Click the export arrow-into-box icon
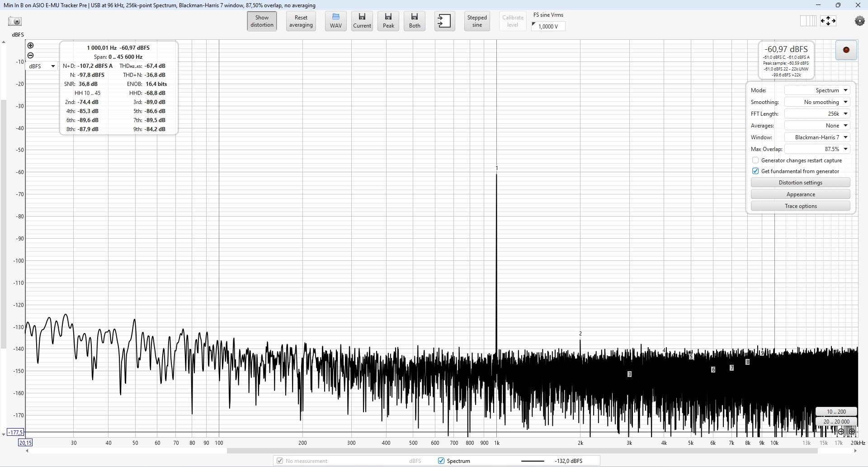 coord(444,21)
